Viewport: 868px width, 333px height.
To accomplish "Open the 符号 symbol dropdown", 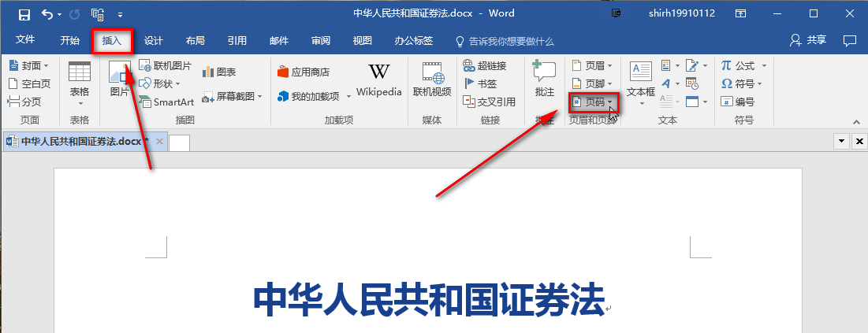I will pos(742,83).
